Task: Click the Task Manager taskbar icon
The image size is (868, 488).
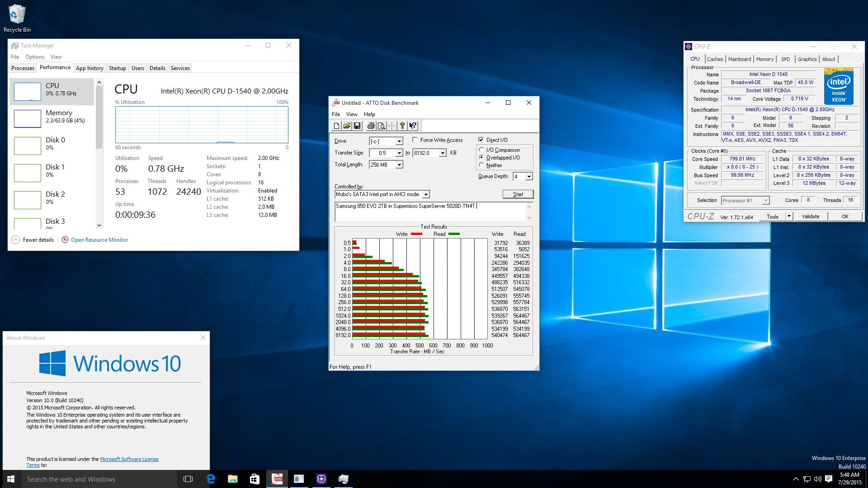Action: pyautogui.click(x=343, y=479)
